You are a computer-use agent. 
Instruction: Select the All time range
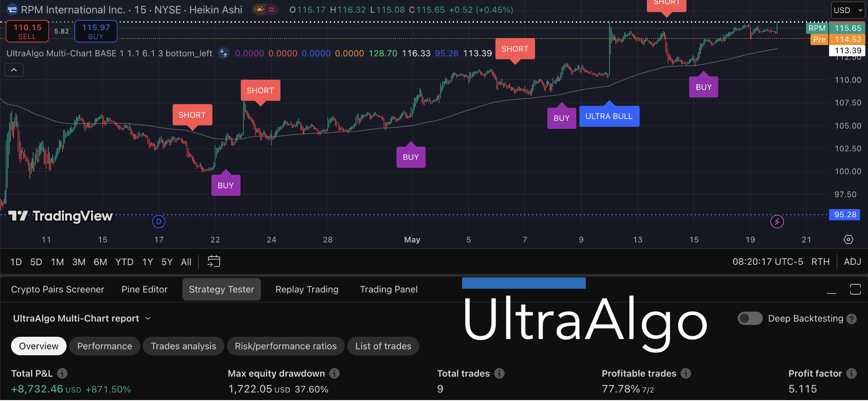(x=186, y=262)
